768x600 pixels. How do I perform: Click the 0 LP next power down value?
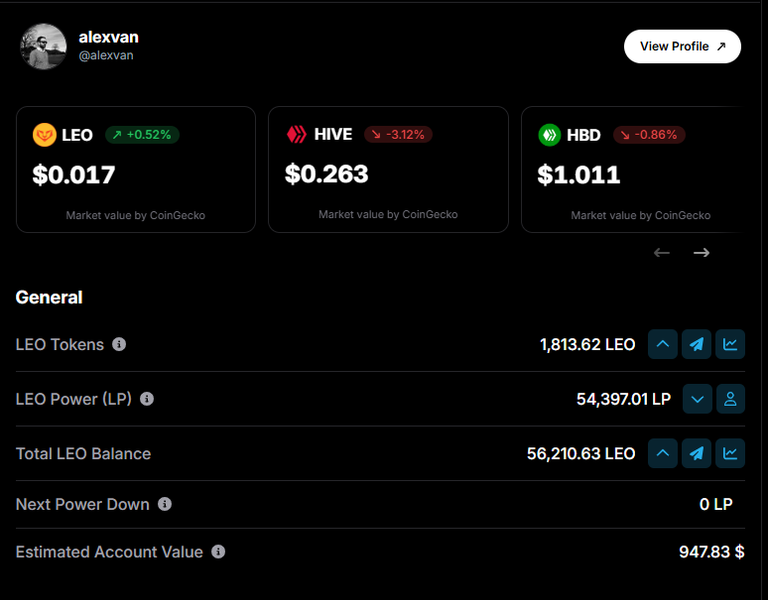tap(716, 504)
